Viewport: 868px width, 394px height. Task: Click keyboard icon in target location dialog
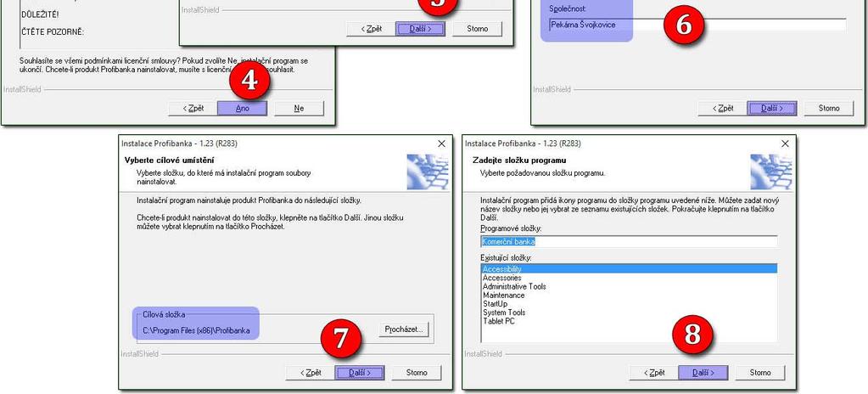pos(428,172)
